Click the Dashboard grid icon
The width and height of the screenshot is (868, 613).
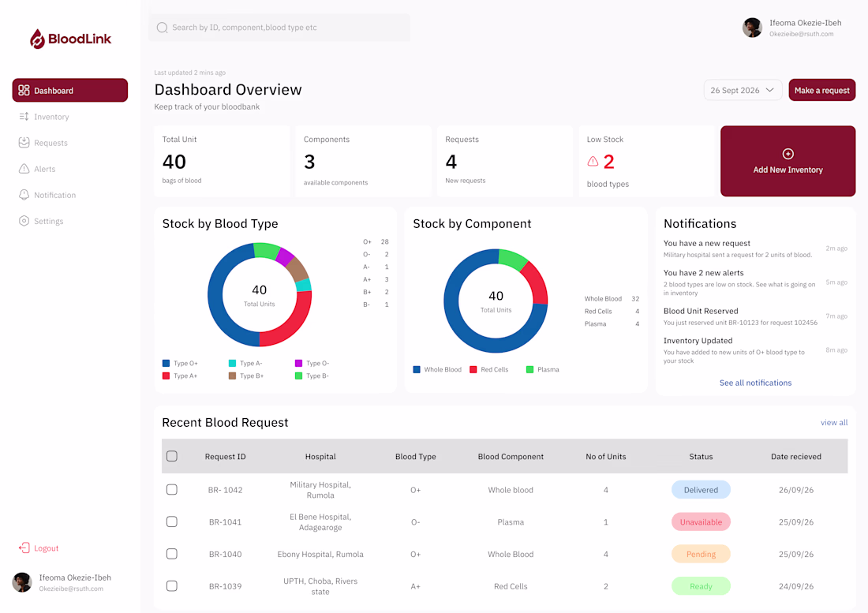pyautogui.click(x=24, y=90)
